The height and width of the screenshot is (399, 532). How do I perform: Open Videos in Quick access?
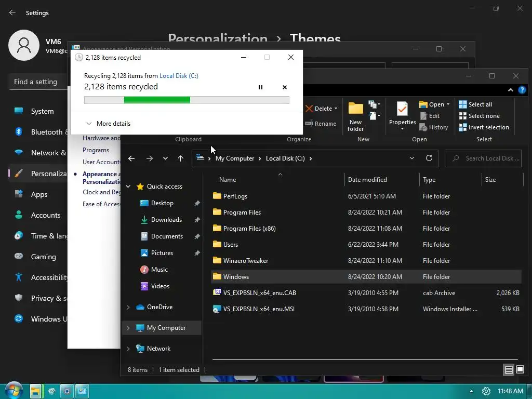160,286
